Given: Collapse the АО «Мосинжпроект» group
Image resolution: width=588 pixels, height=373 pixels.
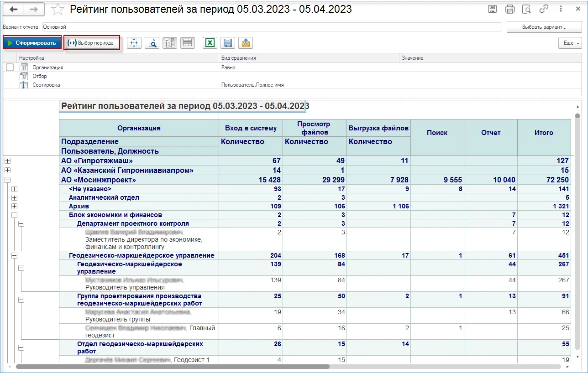Looking at the screenshot, I should click(x=7, y=180).
